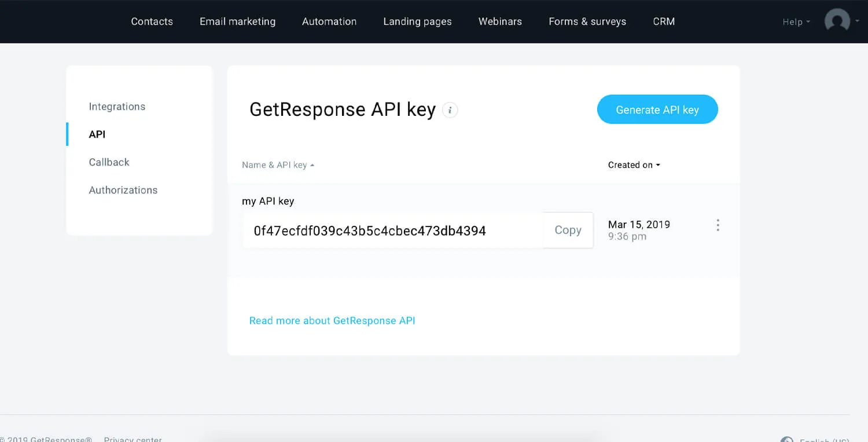Click the Generate API key button
868x442 pixels.
click(x=657, y=109)
